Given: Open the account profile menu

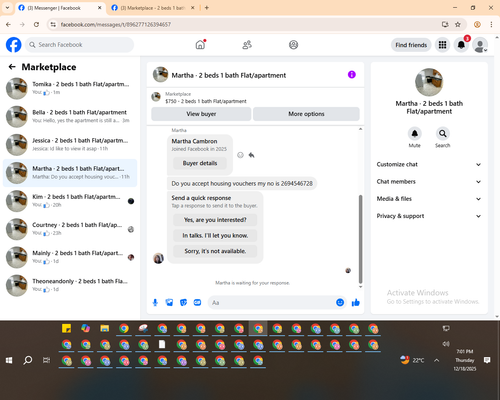Looking at the screenshot, I should coord(480,45).
